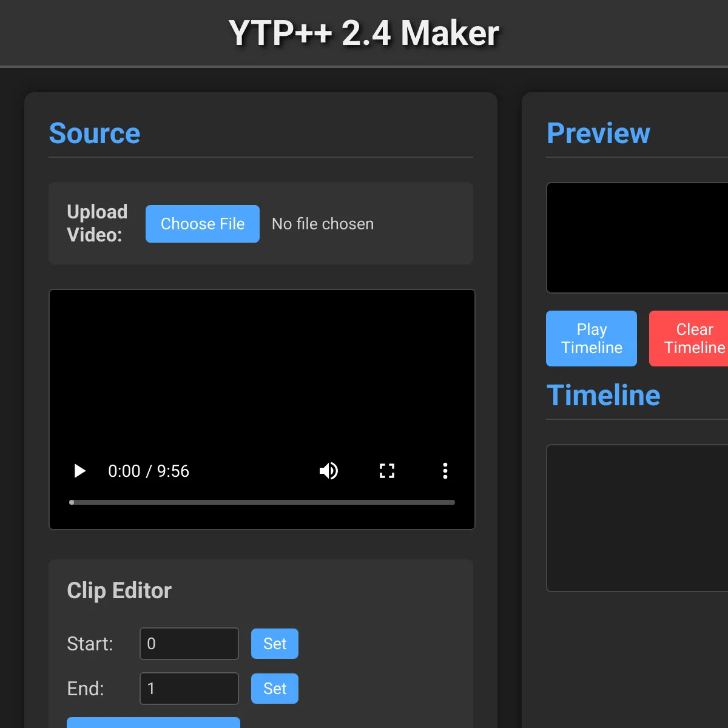728x728 pixels.
Task: Click the "Upload Video:" label
Action: click(x=97, y=223)
